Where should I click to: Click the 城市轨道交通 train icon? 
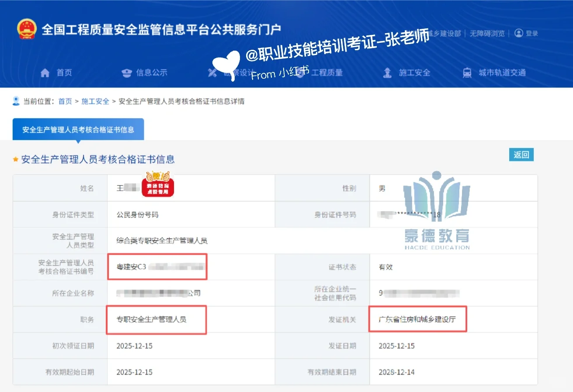pyautogui.click(x=467, y=72)
